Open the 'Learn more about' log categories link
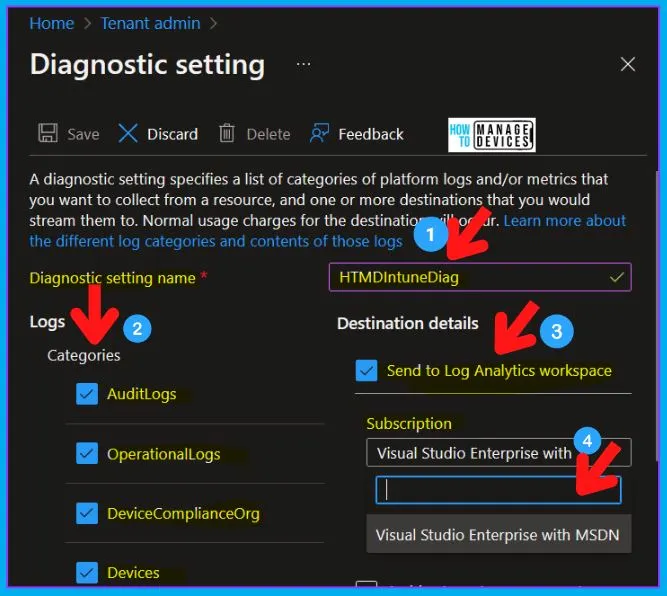 point(564,221)
